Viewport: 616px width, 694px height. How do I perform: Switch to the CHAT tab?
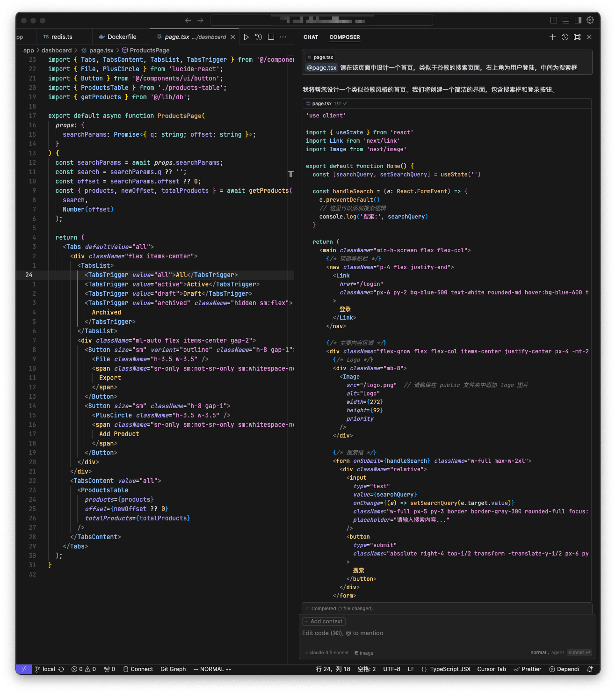coord(311,37)
